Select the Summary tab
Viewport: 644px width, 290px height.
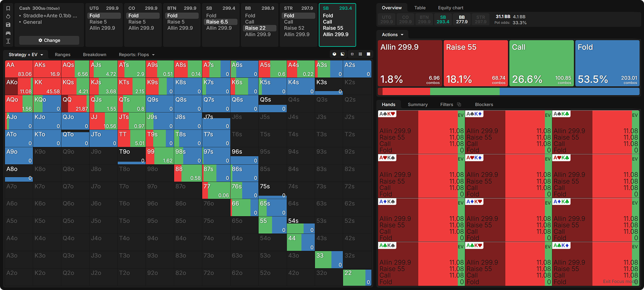pos(417,105)
